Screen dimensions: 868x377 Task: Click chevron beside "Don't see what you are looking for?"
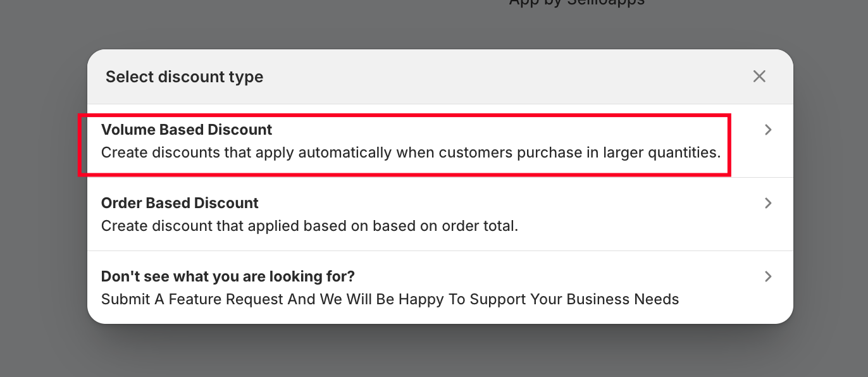(x=768, y=276)
